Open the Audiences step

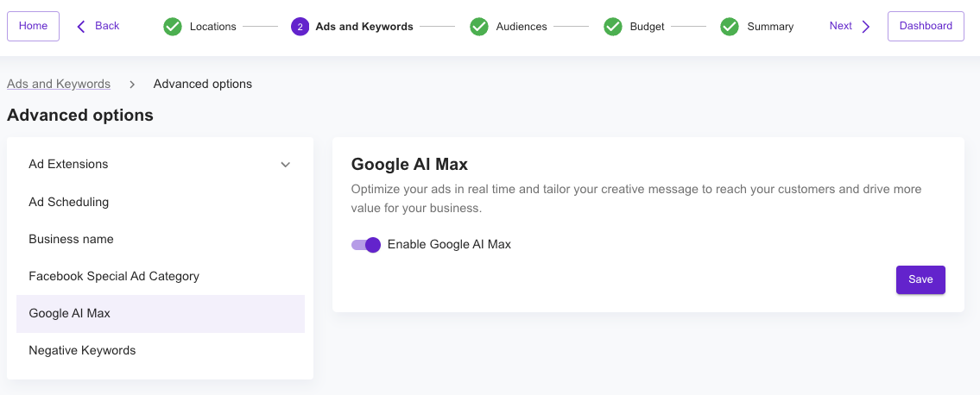[508, 27]
